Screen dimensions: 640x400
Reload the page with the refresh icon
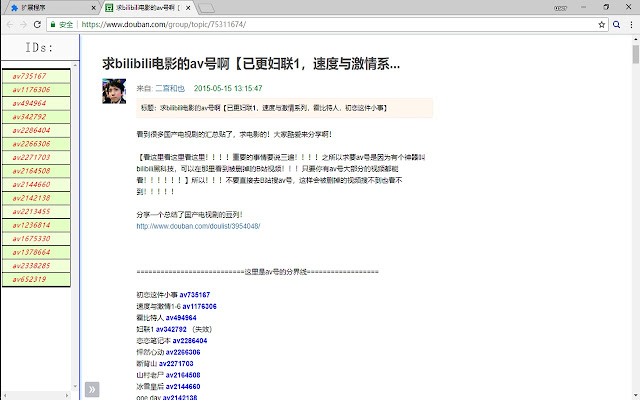point(37,24)
